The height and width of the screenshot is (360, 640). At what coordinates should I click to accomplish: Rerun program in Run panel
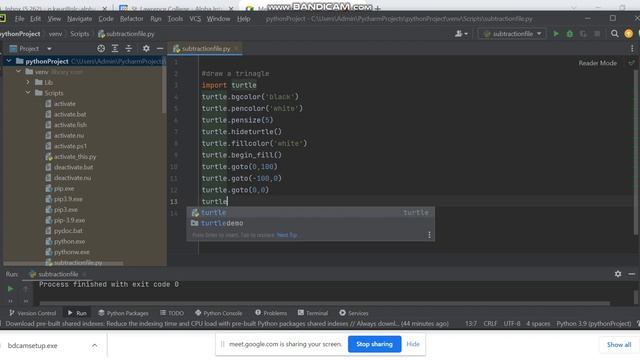10,289
